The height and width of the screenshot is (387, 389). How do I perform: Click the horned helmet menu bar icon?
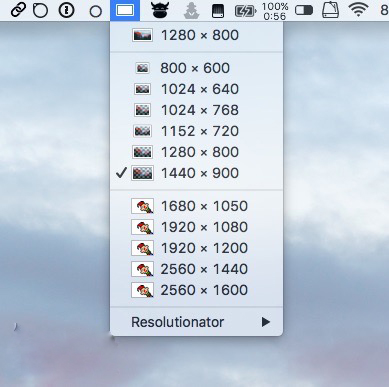160,10
